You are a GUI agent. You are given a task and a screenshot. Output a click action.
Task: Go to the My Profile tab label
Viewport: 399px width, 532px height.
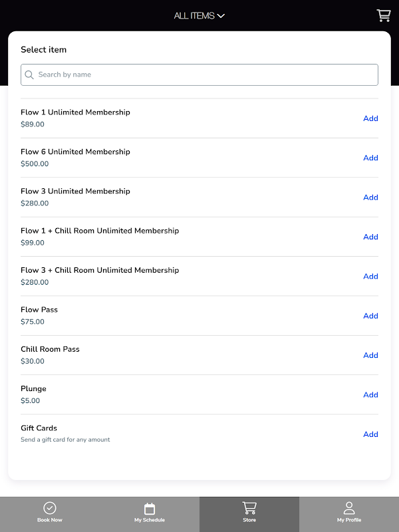(349, 520)
